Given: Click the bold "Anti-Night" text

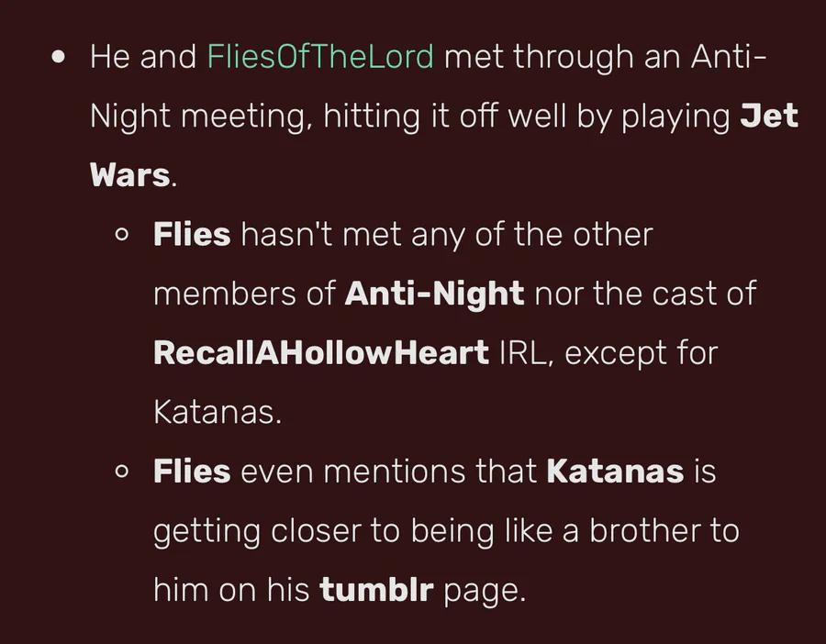Looking at the screenshot, I should point(434,294).
